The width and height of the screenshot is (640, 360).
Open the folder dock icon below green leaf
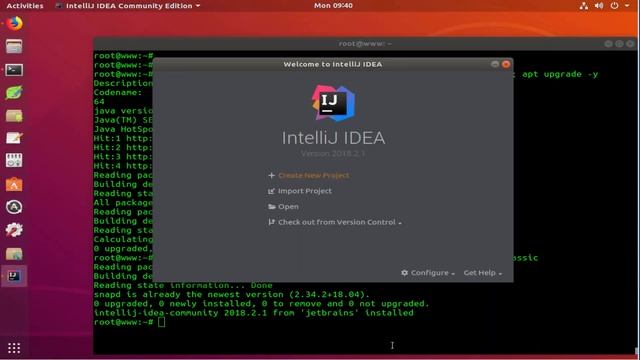(14, 116)
